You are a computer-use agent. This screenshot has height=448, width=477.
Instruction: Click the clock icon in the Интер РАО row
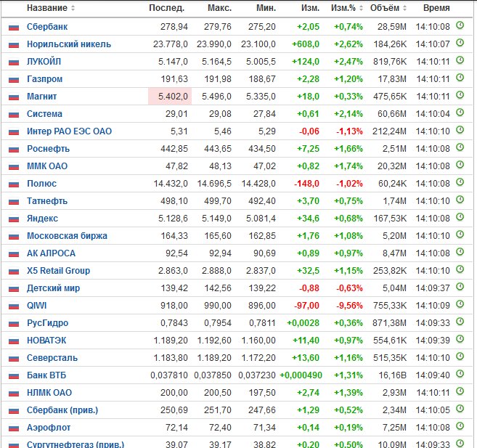[x=460, y=130]
